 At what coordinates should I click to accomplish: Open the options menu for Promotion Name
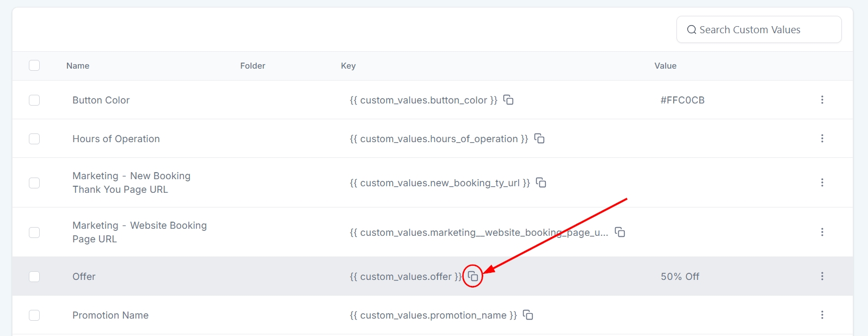(x=822, y=315)
